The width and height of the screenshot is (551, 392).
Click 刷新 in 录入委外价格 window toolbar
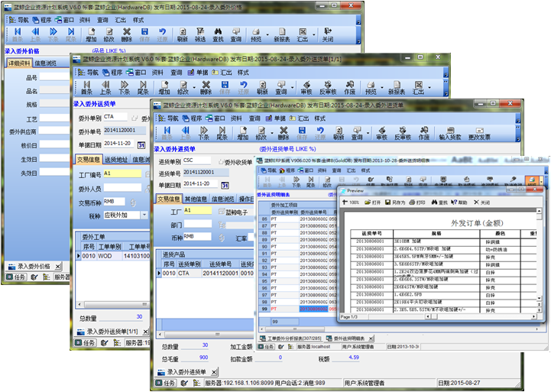click(x=183, y=35)
